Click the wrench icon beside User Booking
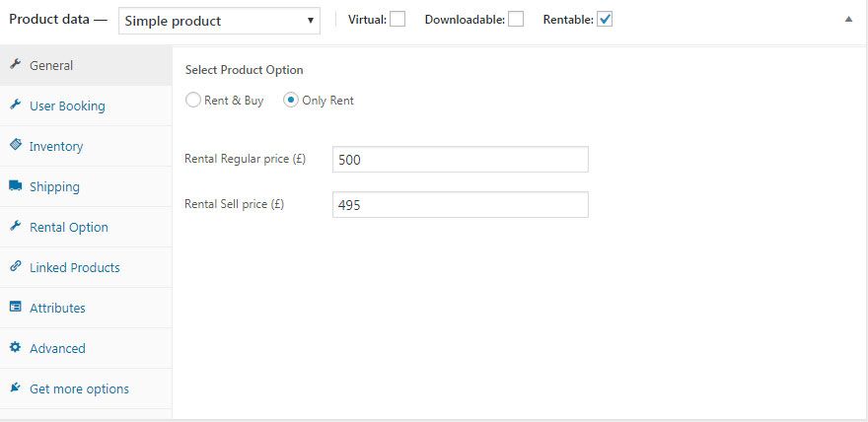 click(16, 105)
